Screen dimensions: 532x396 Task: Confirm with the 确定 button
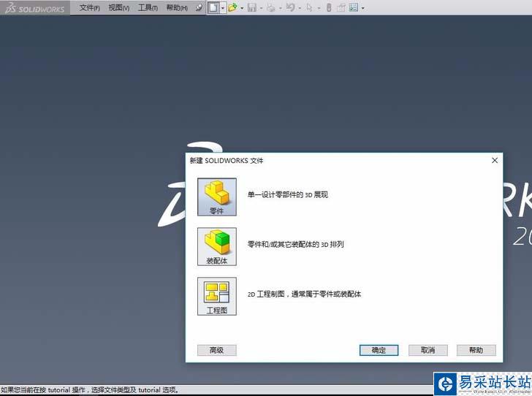(379, 350)
